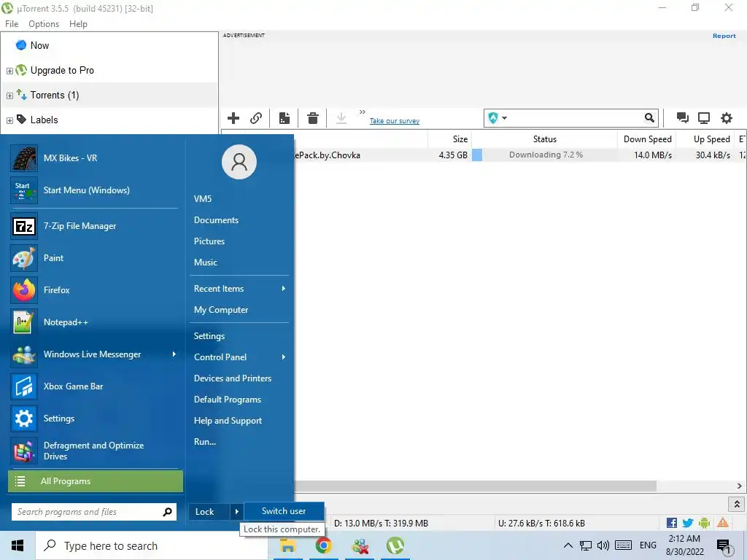Viewport: 747px width, 560px height.
Task: Sort torrents by the Size column
Action: pos(449,139)
